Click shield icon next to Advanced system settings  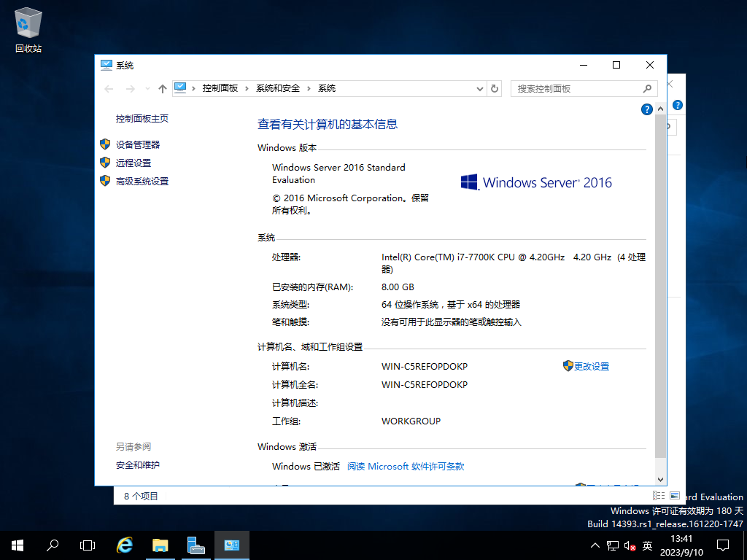coord(105,181)
